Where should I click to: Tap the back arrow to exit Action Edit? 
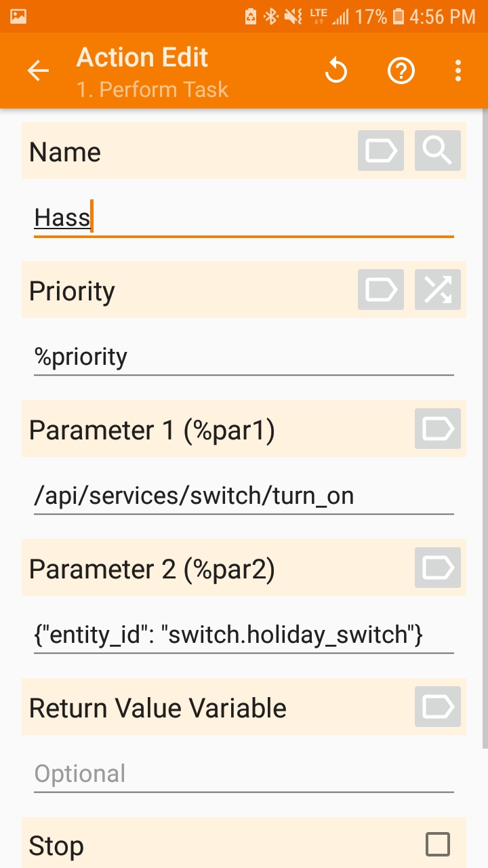38,70
